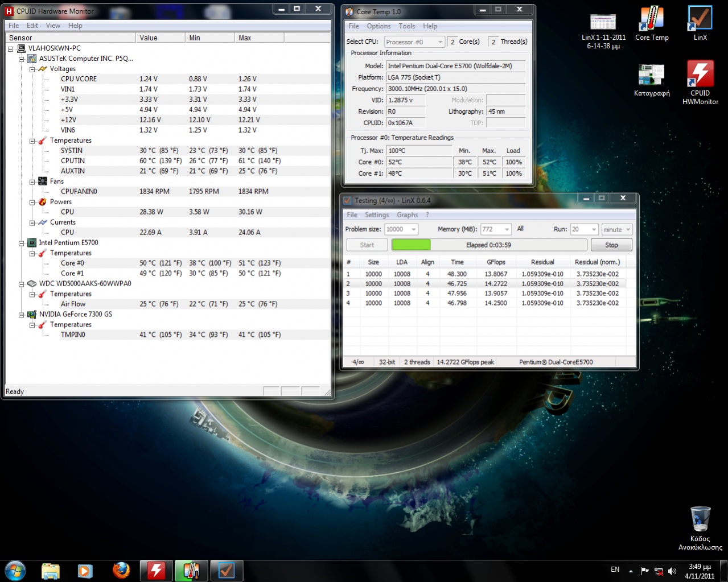The width and height of the screenshot is (728, 582).
Task: Click the GFlops column header in LinX
Action: click(496, 262)
